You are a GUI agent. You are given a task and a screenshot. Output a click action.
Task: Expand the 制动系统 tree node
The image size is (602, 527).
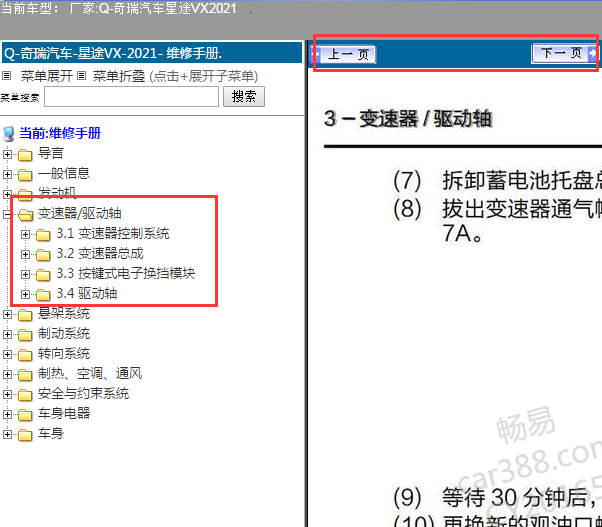pos(7,334)
